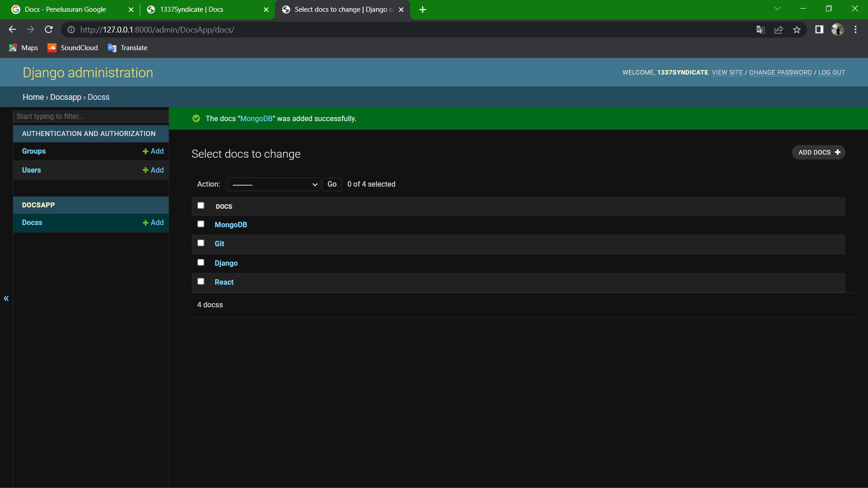
Task: Click the bookmark star icon
Action: point(797,30)
